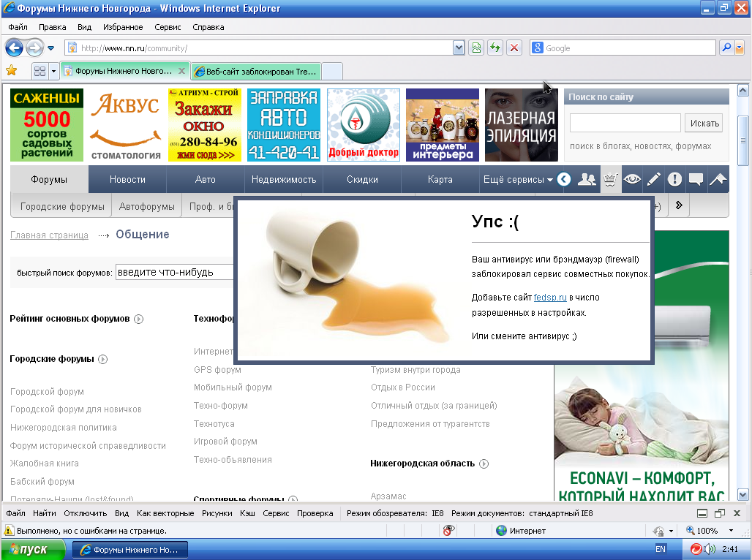Click the site search text field
Viewport: 752px width, 560px height.
[625, 123]
